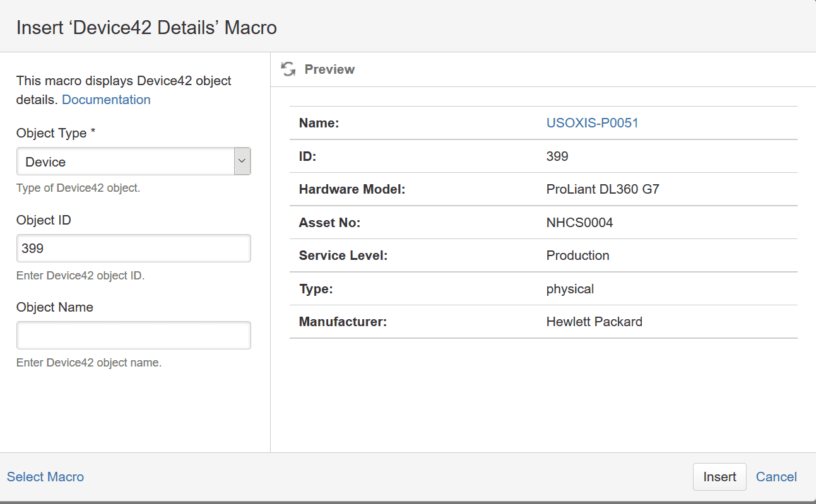Click the Asset No label
The width and height of the screenshot is (816, 504).
pos(329,223)
